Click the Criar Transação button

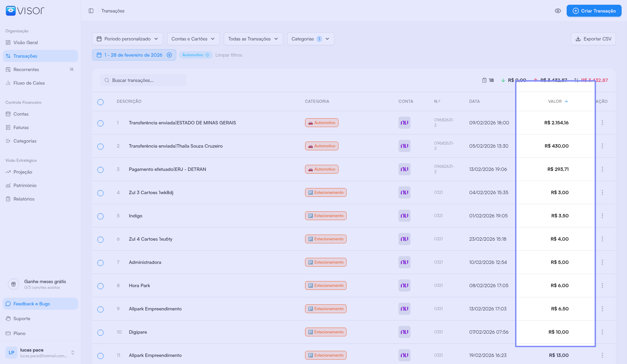[594, 11]
